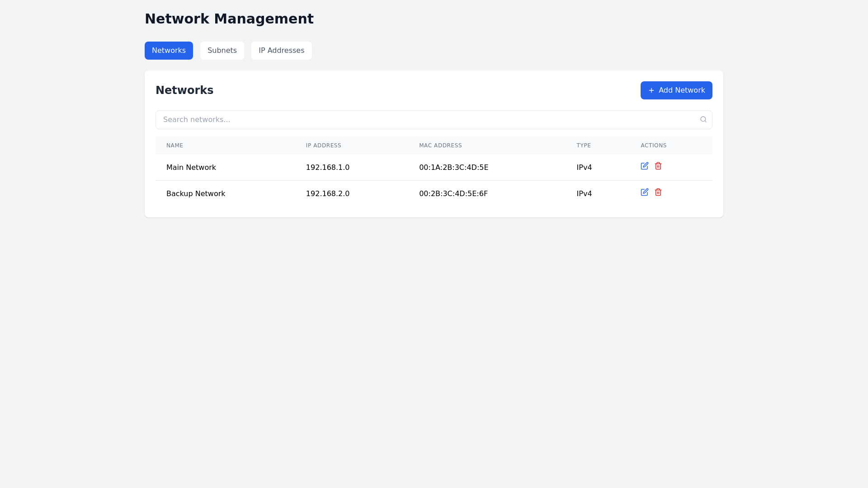Click IP address 192.168.1.0

(x=327, y=168)
